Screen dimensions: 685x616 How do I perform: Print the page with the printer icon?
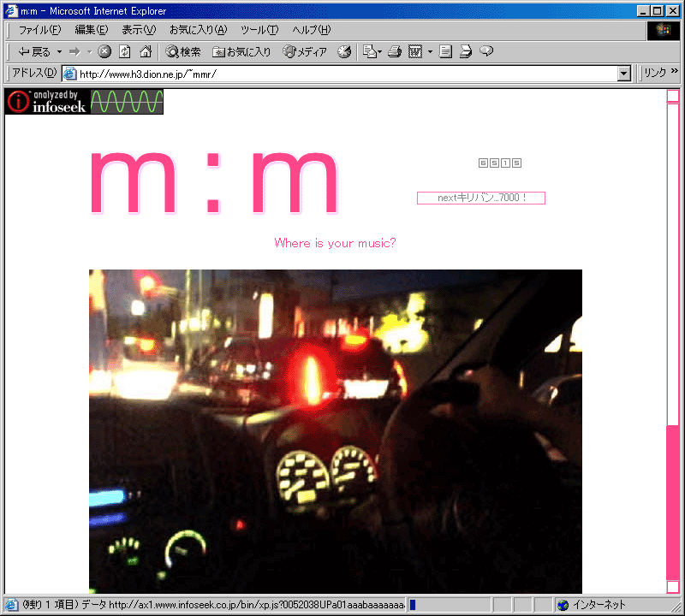pyautogui.click(x=395, y=51)
